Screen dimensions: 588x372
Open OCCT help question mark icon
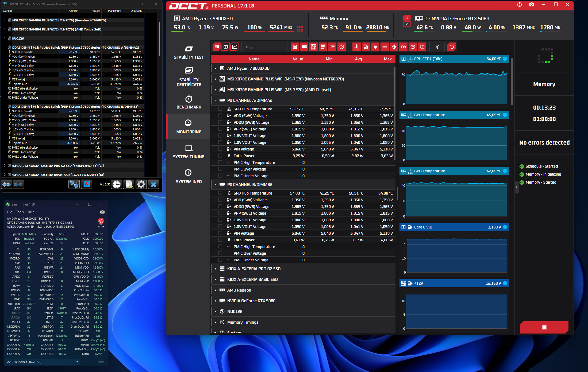click(x=520, y=5)
